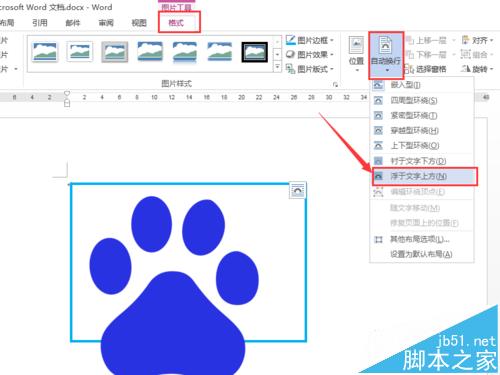Open the 格式 ribbon tab
Image resolution: width=500 pixels, height=375 pixels.
pyautogui.click(x=176, y=23)
